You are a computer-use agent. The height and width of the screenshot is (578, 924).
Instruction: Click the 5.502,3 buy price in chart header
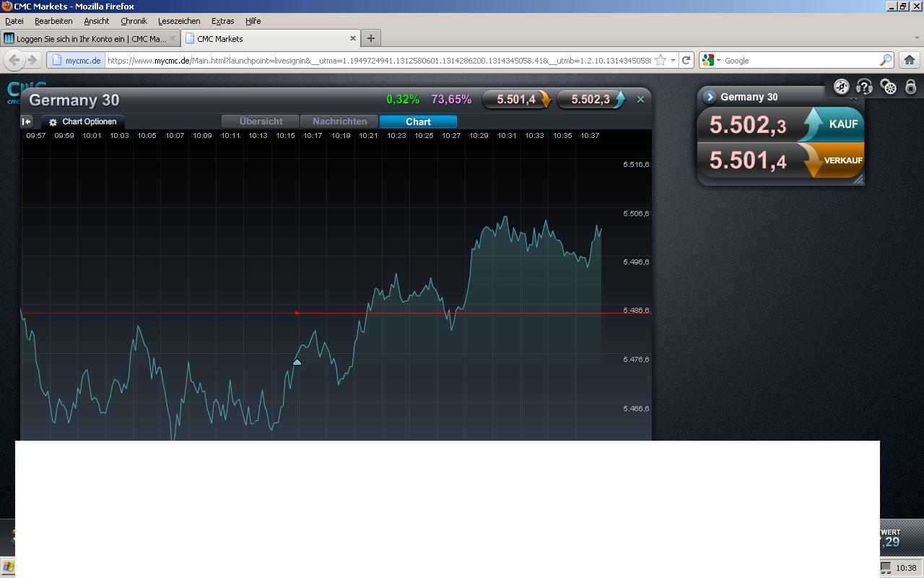coord(590,100)
